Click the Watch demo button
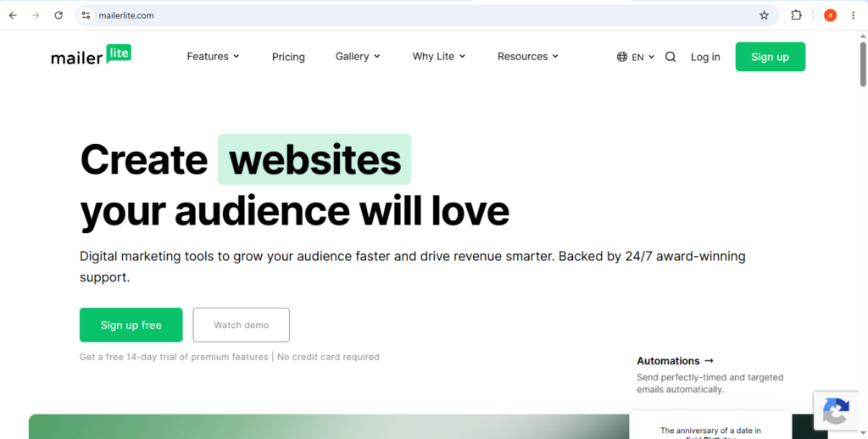 point(242,325)
